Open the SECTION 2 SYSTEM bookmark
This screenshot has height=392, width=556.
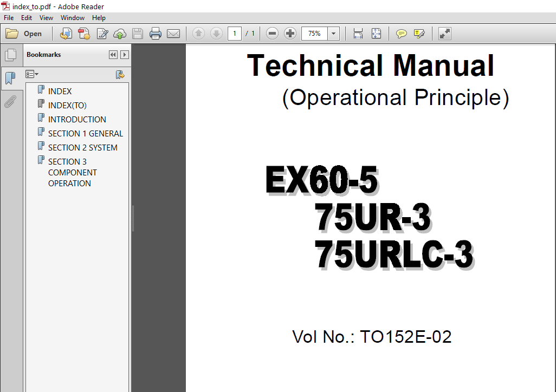click(x=82, y=148)
